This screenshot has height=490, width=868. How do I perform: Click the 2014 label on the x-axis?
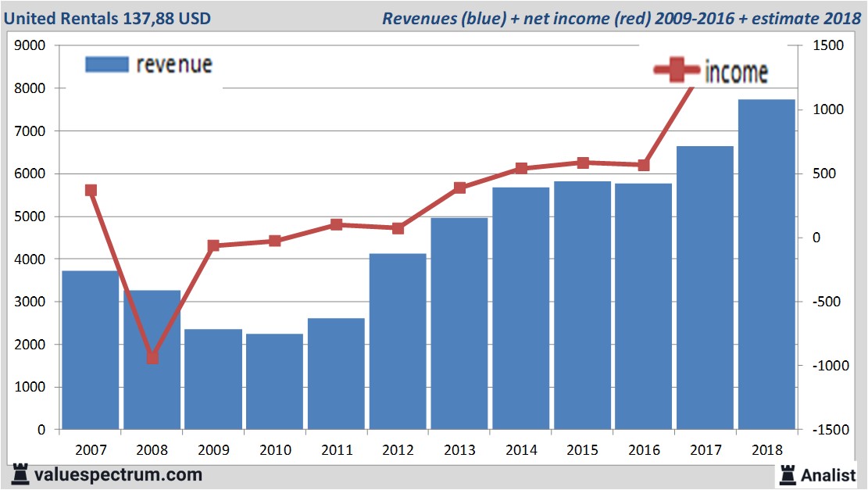click(x=521, y=450)
